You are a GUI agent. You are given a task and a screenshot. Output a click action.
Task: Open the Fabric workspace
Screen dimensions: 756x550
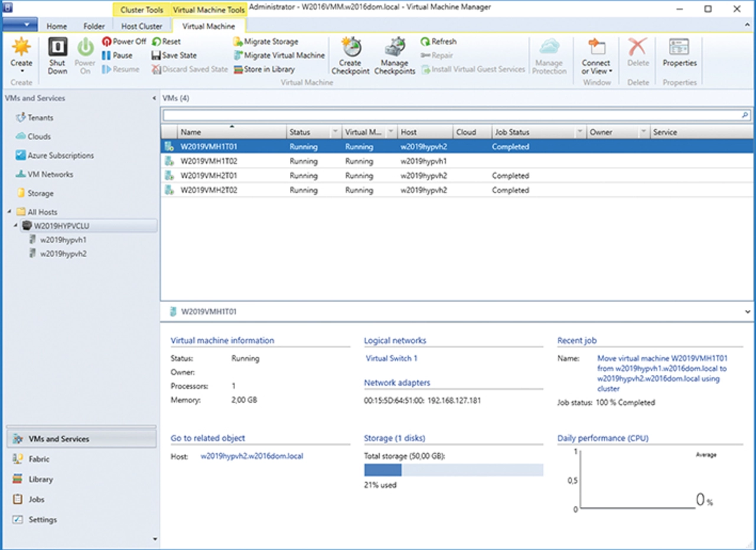pos(39,459)
